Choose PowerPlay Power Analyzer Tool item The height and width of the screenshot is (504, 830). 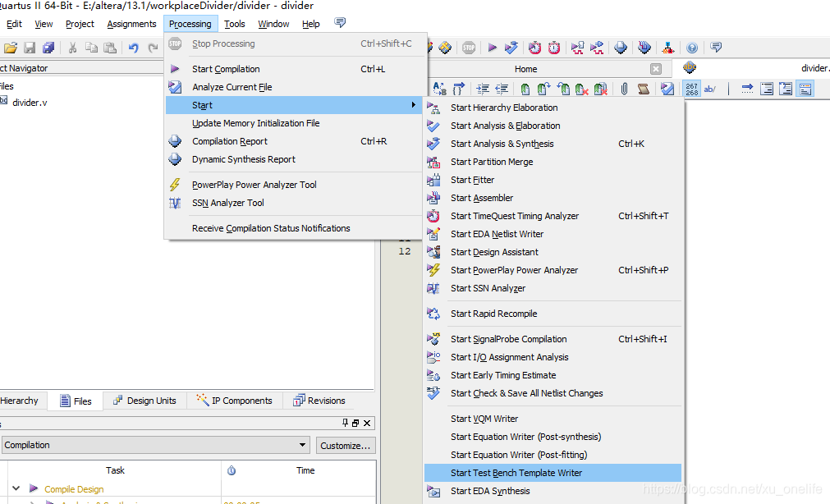click(296, 185)
